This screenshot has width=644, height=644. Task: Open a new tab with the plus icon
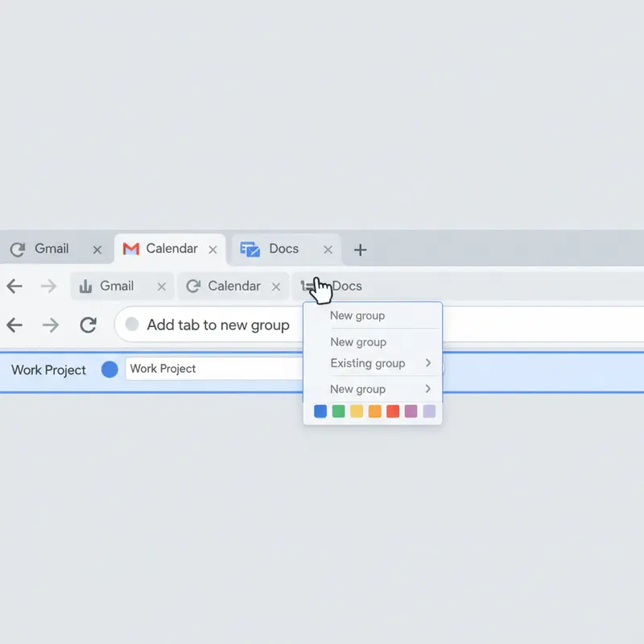360,250
